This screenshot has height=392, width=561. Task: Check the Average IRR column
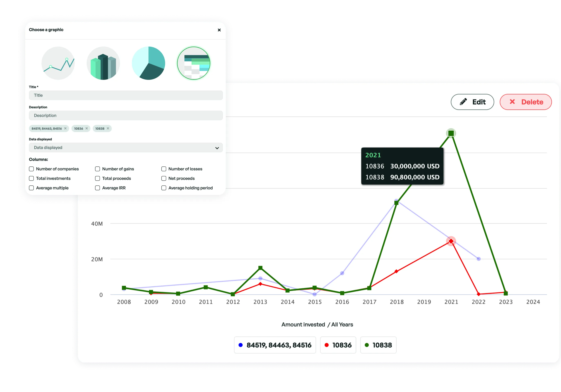click(x=97, y=188)
